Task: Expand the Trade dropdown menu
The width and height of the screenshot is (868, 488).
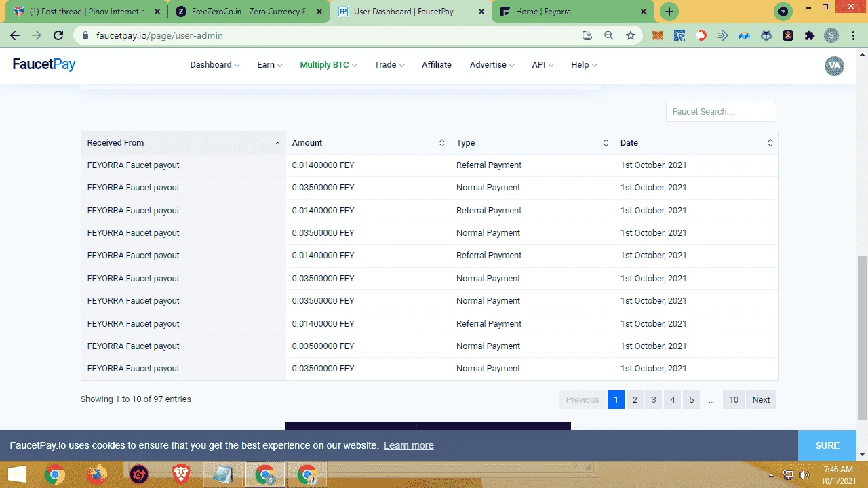Action: coord(389,65)
